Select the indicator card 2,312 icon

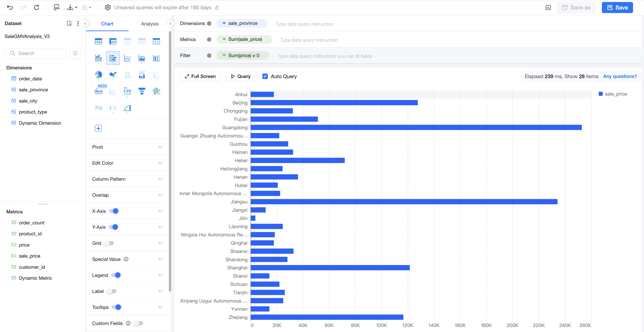point(127,91)
